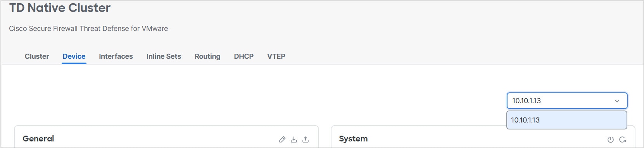Screen dimensions: 644x148
Task: Click the Cisco Secure Firewall Threat Defense subtitle
Action: [88, 29]
